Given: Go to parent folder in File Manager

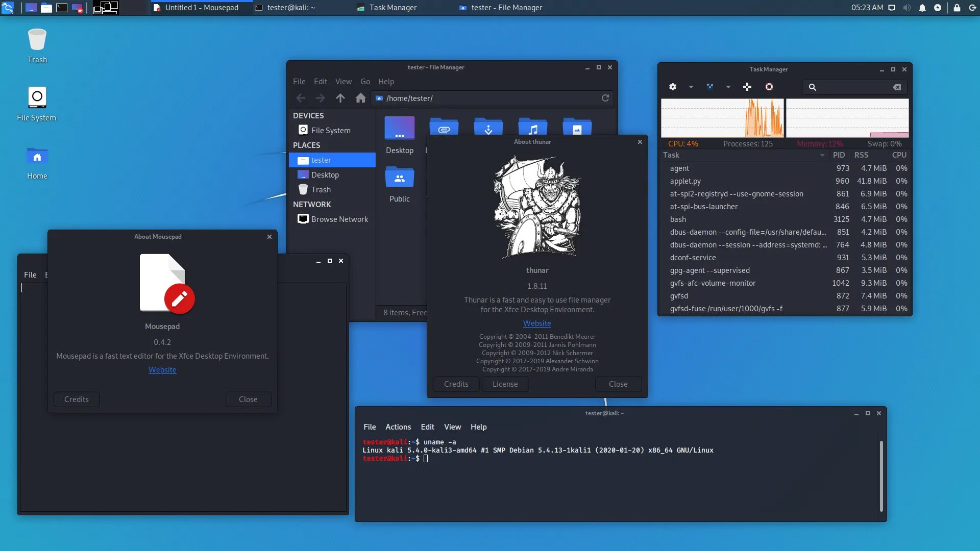Looking at the screenshot, I should 340,98.
